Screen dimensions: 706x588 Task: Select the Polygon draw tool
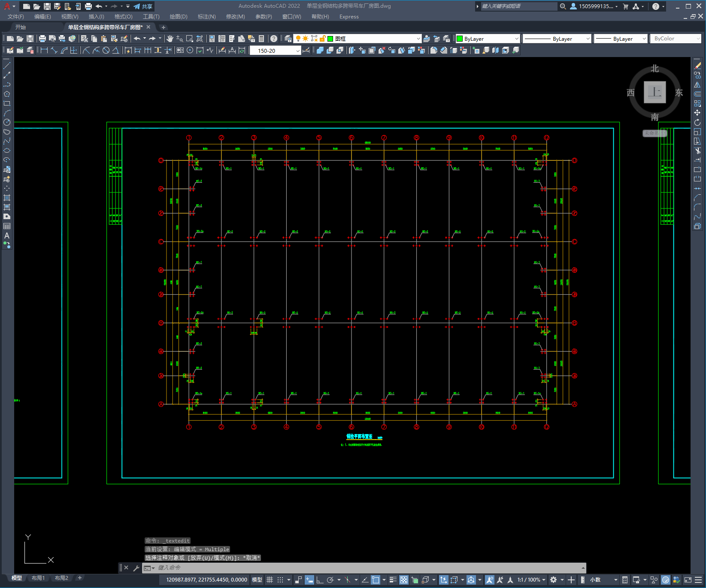pos(7,94)
